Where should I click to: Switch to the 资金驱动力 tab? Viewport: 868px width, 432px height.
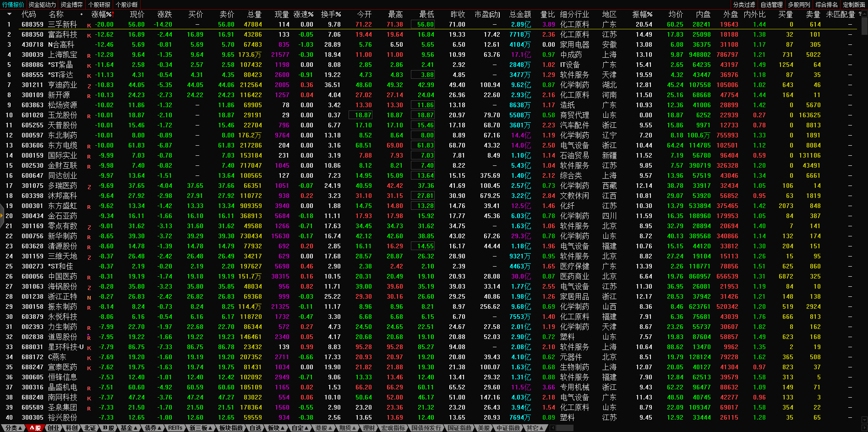pos(42,5)
